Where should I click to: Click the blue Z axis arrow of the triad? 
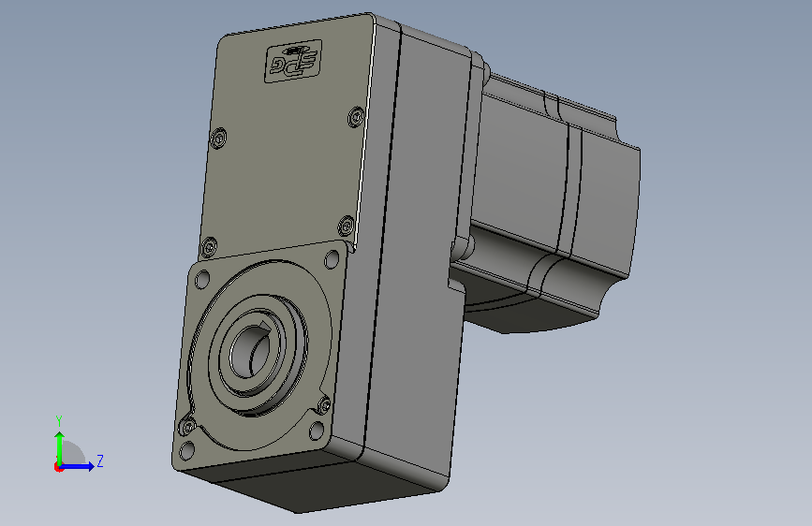(78, 466)
